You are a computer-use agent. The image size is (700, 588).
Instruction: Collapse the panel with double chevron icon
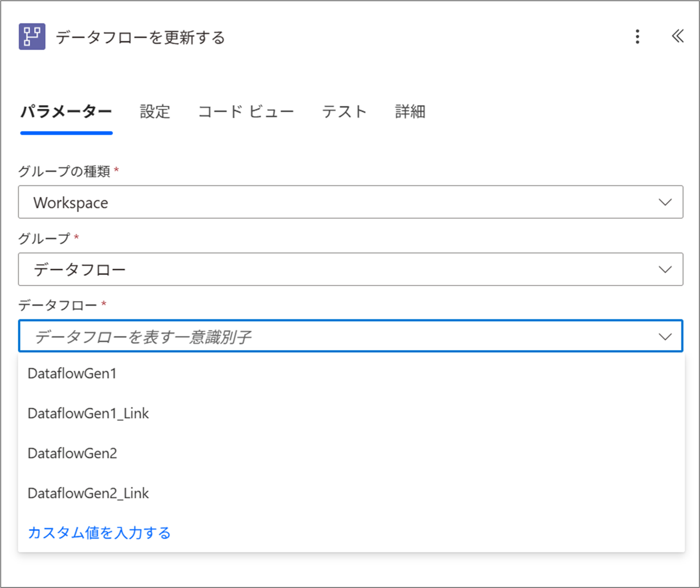click(x=677, y=36)
